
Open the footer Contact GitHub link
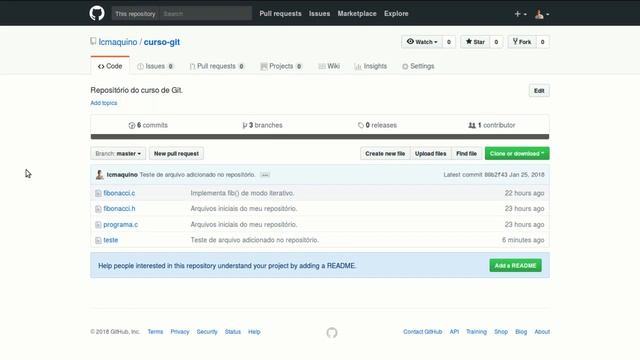click(x=422, y=332)
